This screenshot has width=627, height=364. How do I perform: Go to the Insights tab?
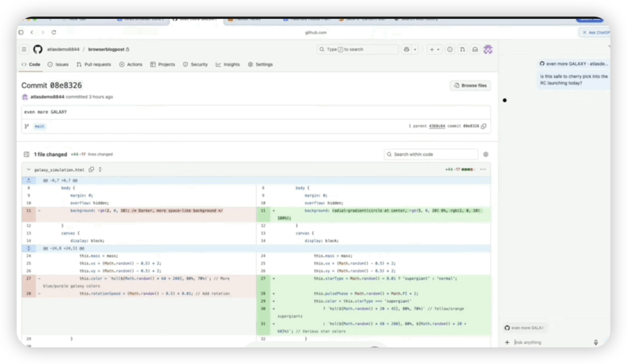point(228,64)
